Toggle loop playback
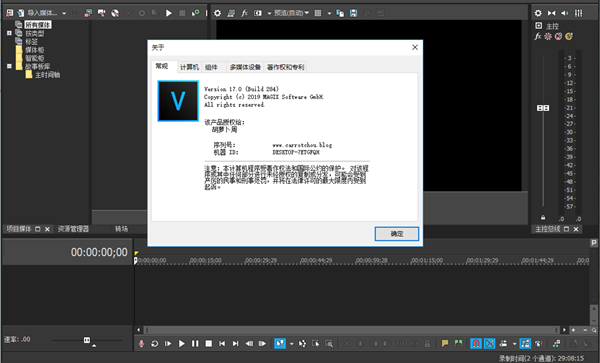 click(x=155, y=343)
